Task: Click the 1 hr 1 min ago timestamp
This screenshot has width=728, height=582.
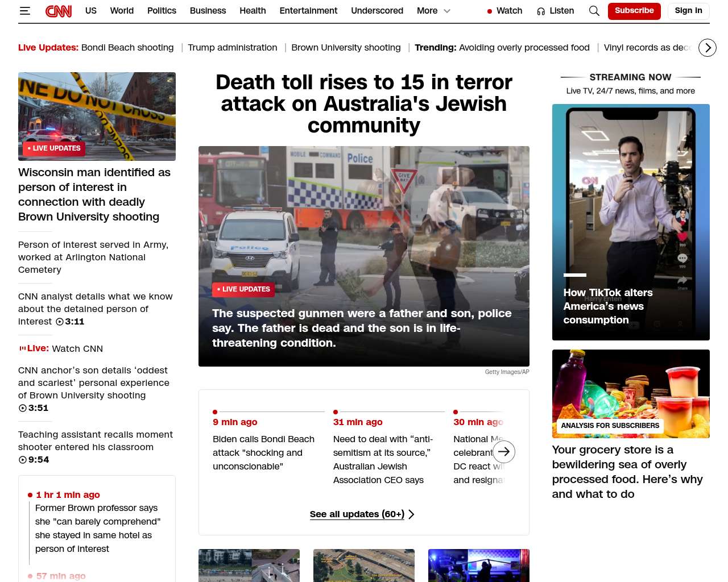Action: point(68,495)
